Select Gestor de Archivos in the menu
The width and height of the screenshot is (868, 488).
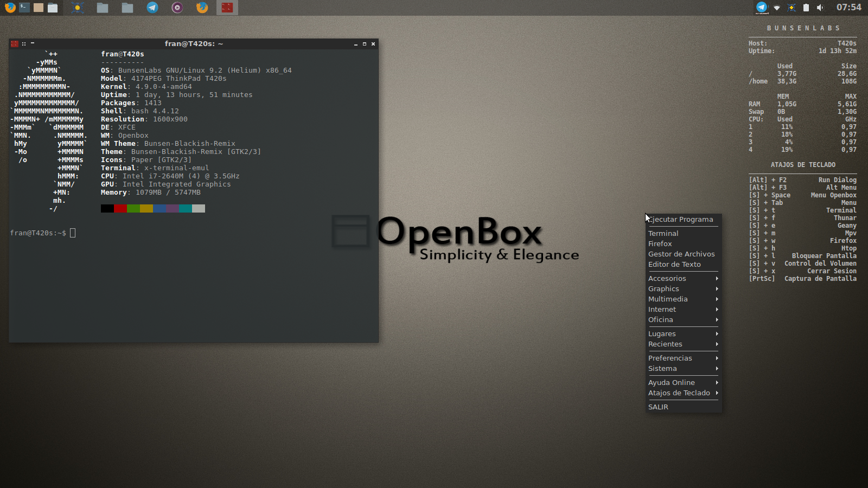click(681, 254)
